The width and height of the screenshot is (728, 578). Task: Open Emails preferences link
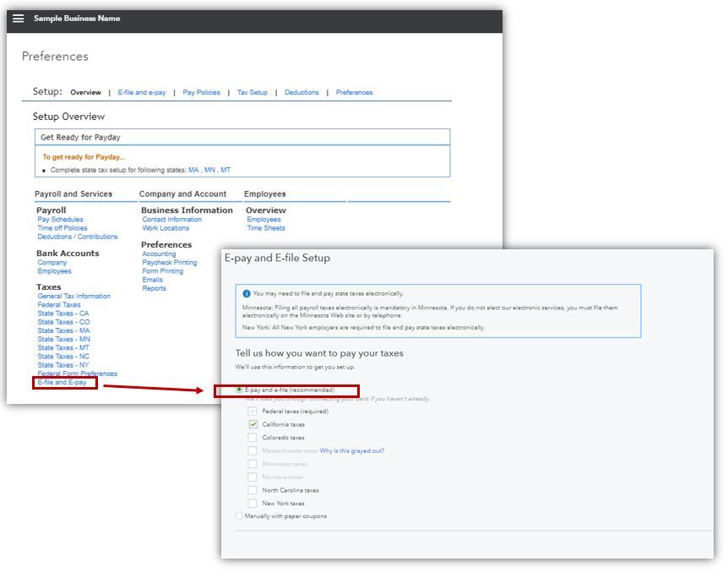coord(152,280)
